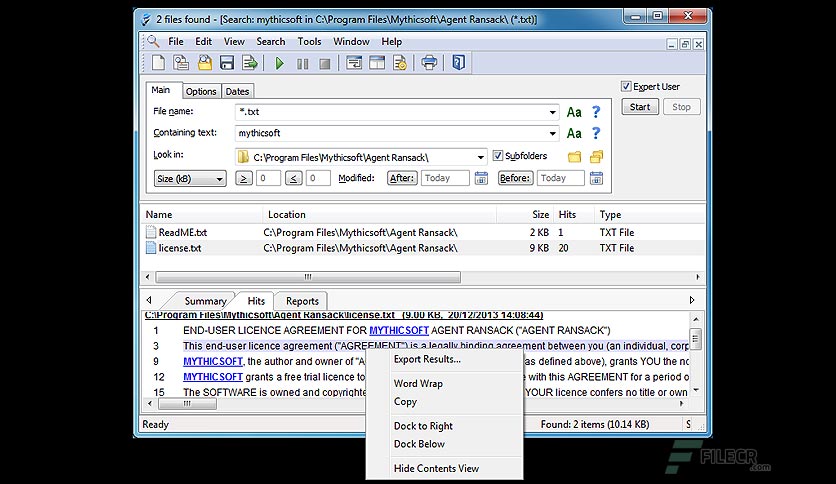Open the File menu
The height and width of the screenshot is (484, 836).
pyautogui.click(x=175, y=42)
